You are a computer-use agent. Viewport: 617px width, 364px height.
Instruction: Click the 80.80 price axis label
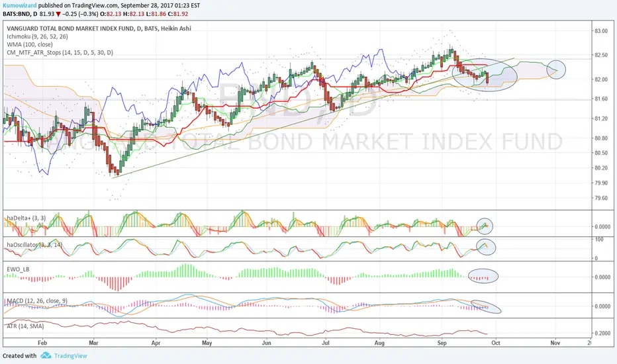click(x=601, y=138)
